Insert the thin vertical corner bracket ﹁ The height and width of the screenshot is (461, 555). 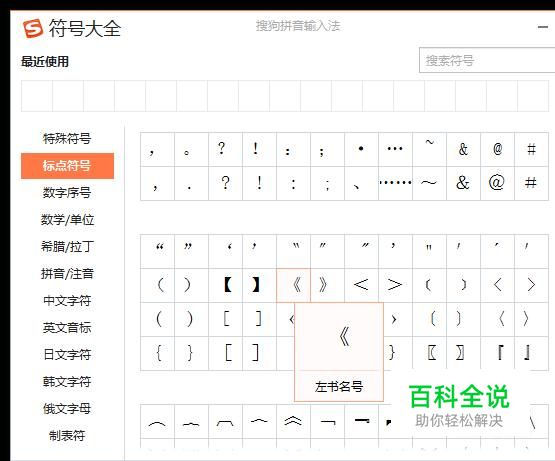tap(327, 421)
